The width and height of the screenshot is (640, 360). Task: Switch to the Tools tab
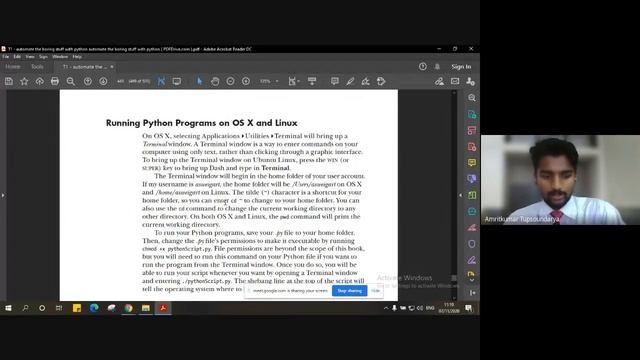pyautogui.click(x=37, y=67)
